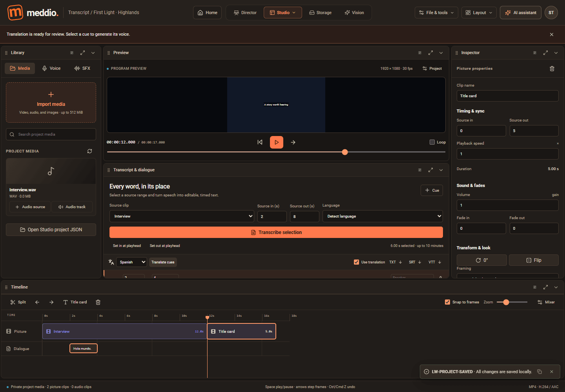Download the VTT export
This screenshot has height=392, width=565.
point(435,262)
